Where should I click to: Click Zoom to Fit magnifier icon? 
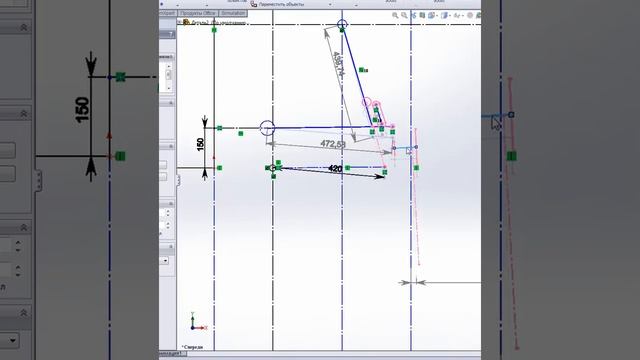395,15
